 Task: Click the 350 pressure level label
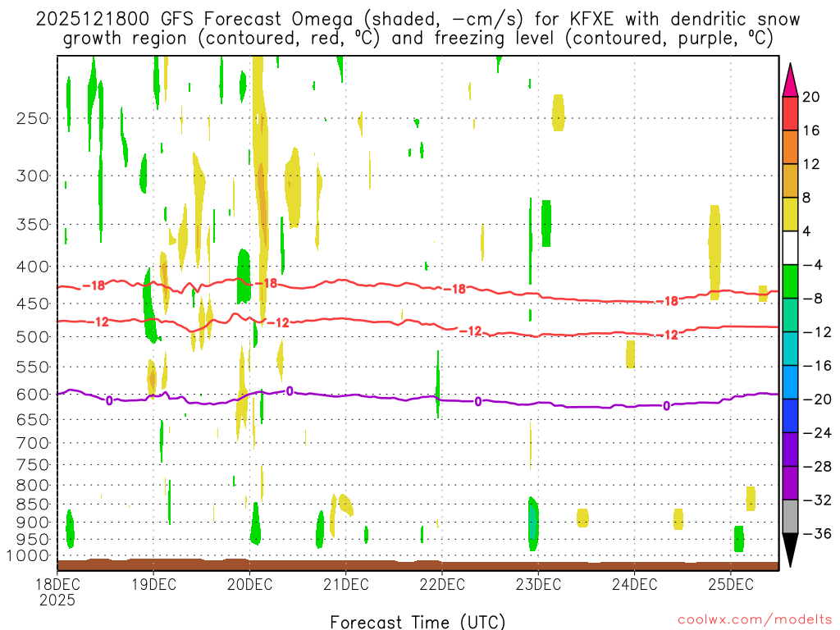(x=33, y=225)
